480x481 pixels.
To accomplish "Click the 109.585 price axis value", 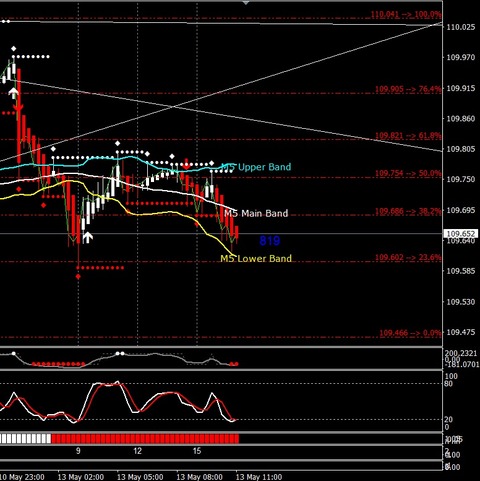I will tap(461, 271).
